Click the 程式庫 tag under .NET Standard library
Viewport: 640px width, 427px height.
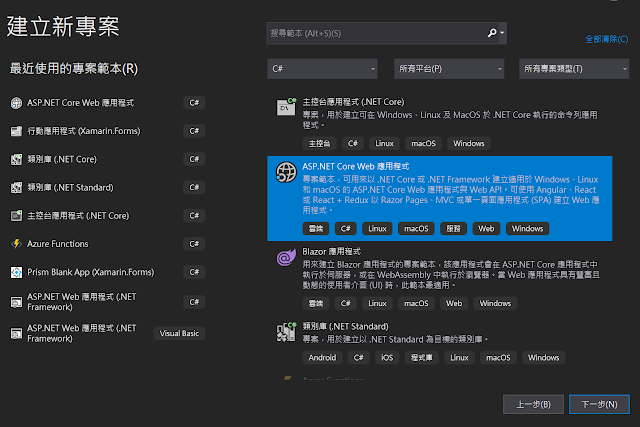[x=421, y=358]
